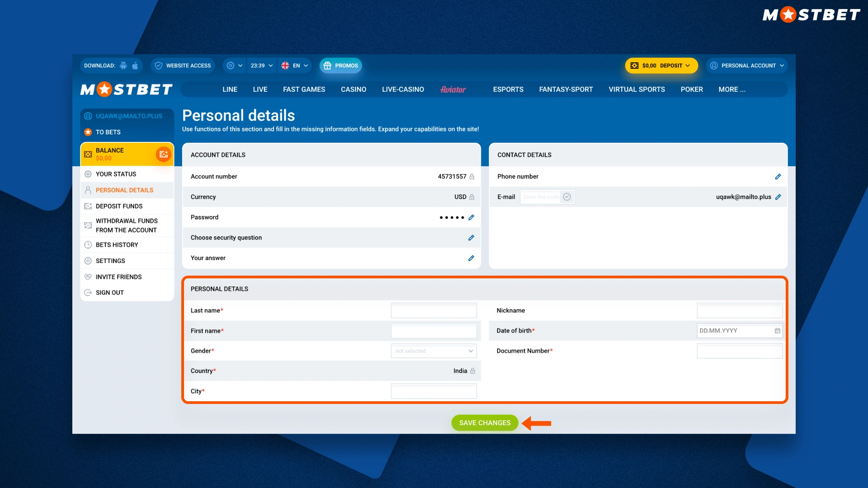
Task: Open the PROMOS gift button
Action: (341, 66)
